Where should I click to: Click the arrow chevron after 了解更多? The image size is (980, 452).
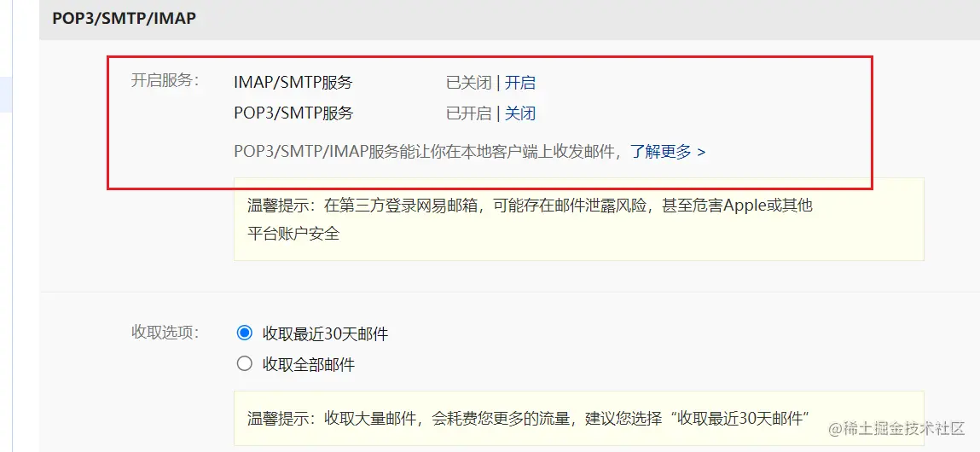701,152
